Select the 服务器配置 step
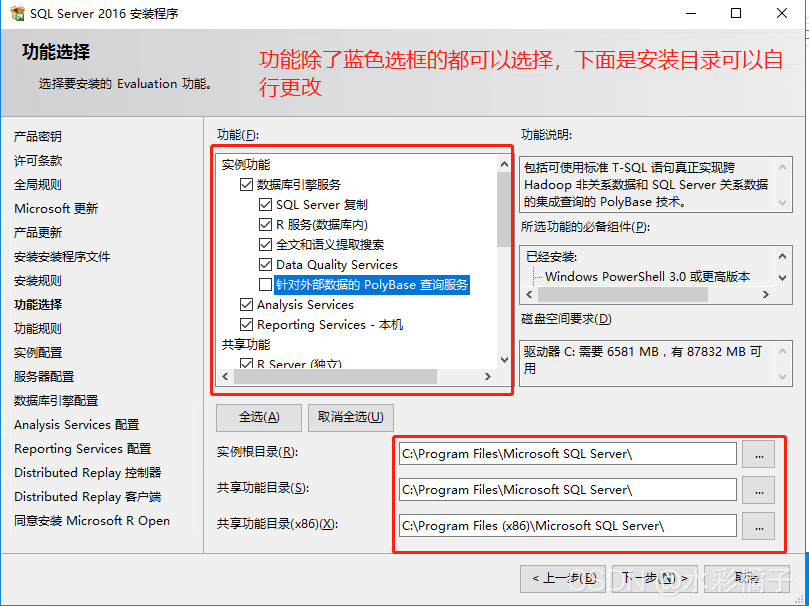Screen dimensions: 809x606 coord(44,376)
